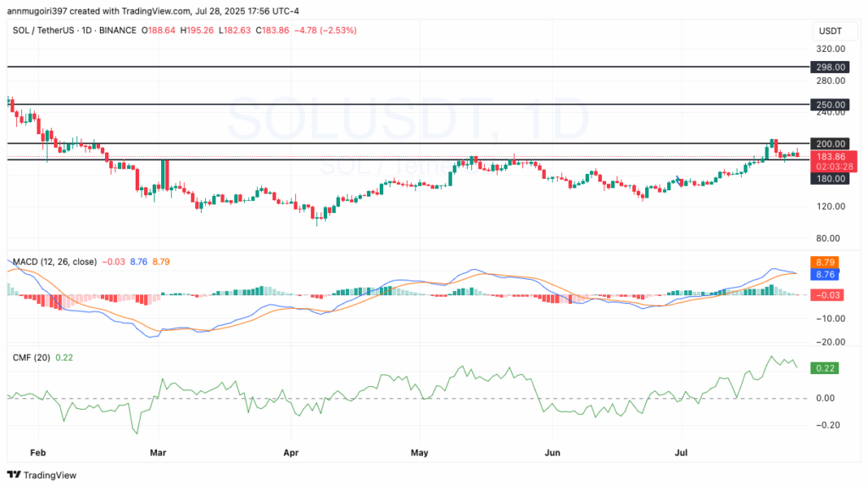Select the 250.00 resistance line price label
868x487 pixels.
[829, 104]
